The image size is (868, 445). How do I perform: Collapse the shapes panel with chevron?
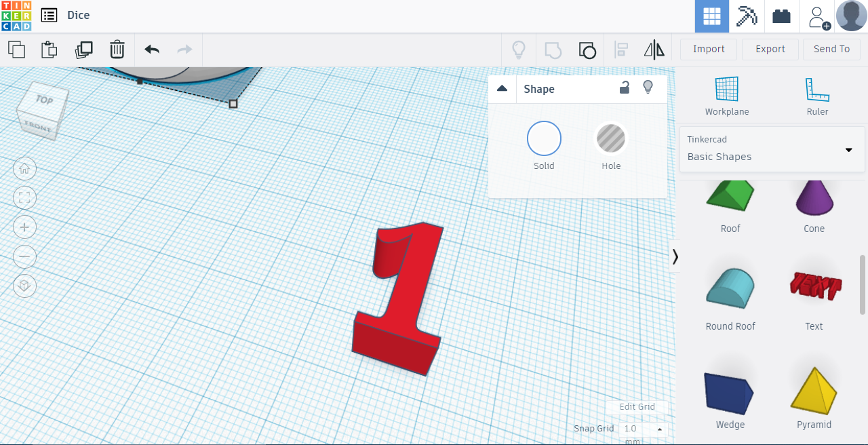pos(675,256)
